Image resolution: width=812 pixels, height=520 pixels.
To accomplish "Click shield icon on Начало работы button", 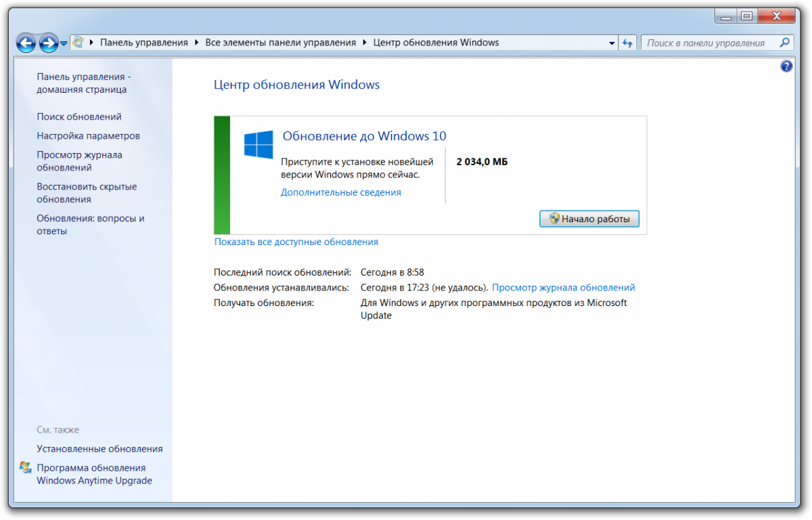I will point(554,219).
